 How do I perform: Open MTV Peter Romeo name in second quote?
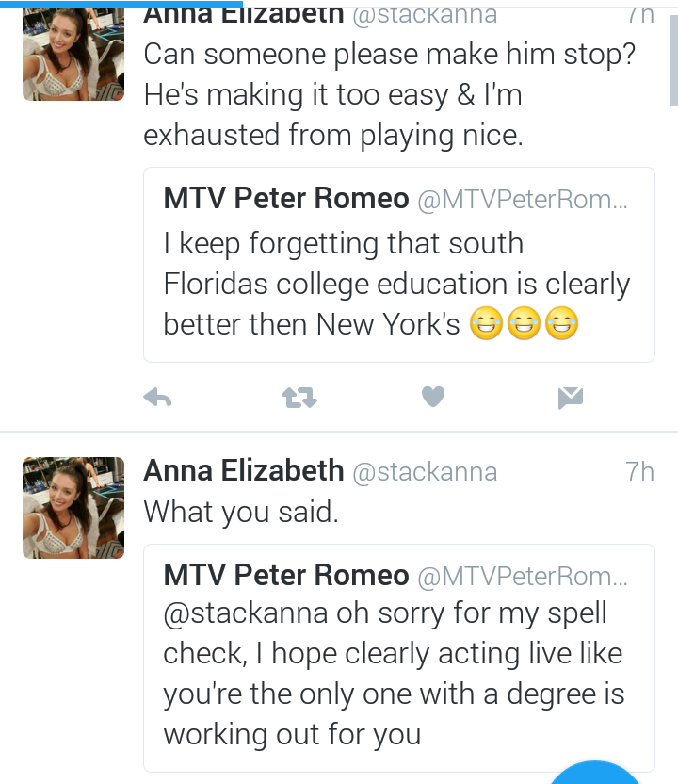click(286, 575)
